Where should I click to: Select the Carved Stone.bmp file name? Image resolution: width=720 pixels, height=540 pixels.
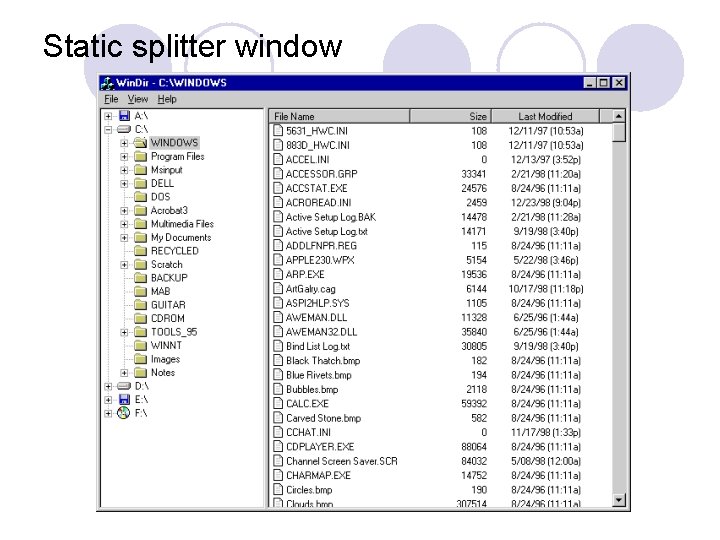[324, 418]
